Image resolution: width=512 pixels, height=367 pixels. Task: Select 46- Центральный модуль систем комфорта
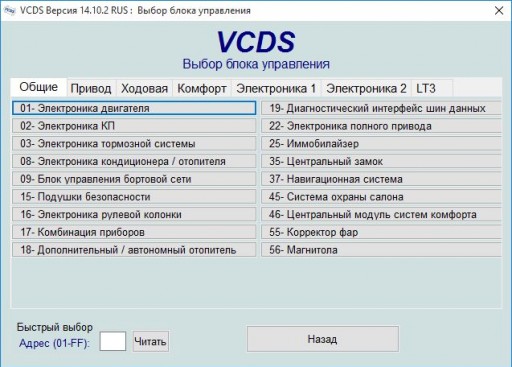point(381,214)
